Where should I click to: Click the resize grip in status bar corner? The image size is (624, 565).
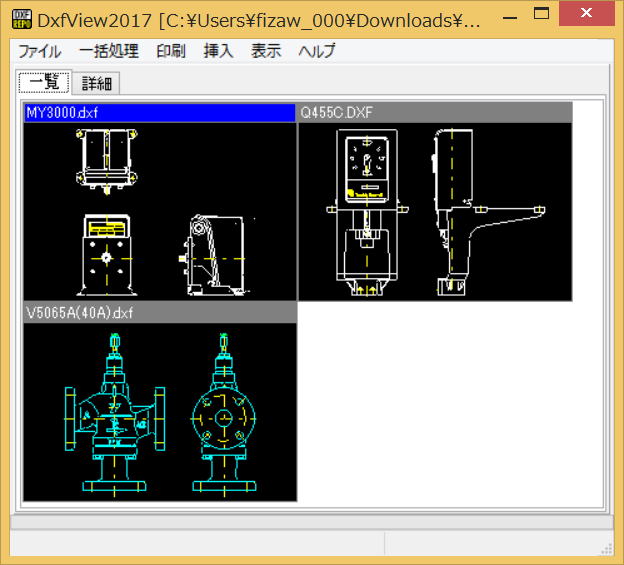click(606, 549)
